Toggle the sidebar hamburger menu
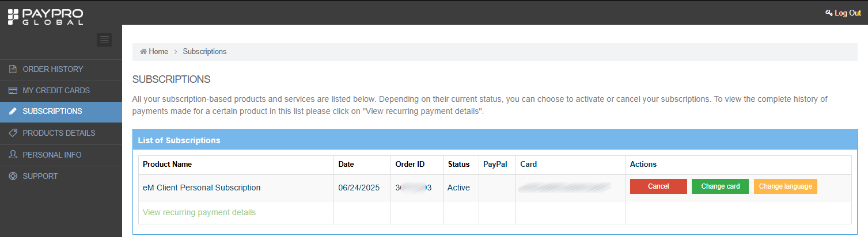 pos(104,40)
